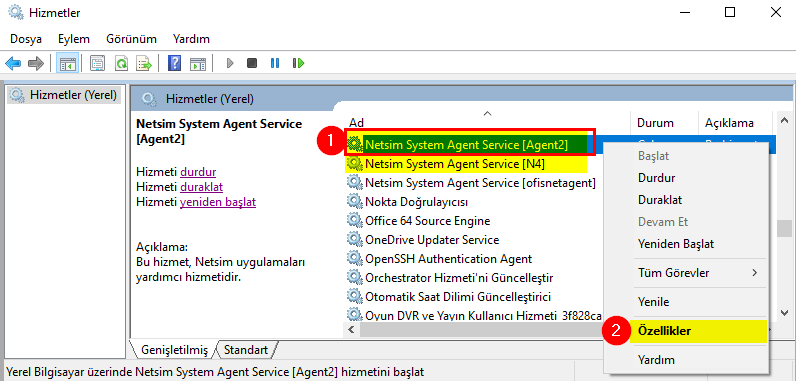Screen dimensions: 796x381
Task: Click the Restart Service toolbar icon
Action: click(298, 63)
